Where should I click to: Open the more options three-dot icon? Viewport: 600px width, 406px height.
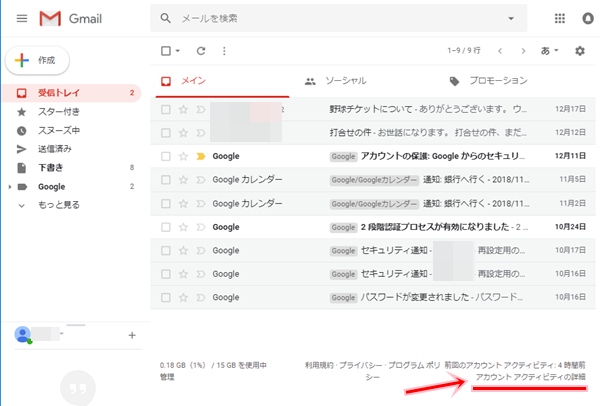pos(224,51)
